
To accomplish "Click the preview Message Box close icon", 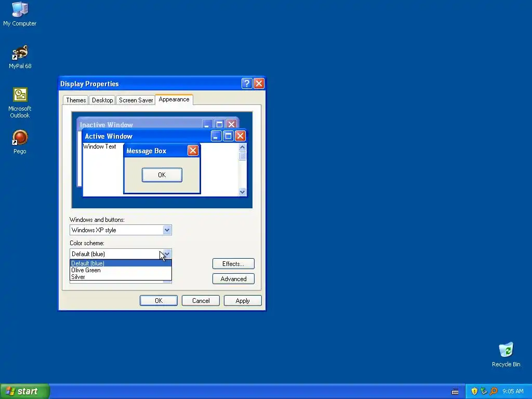I will pos(193,151).
